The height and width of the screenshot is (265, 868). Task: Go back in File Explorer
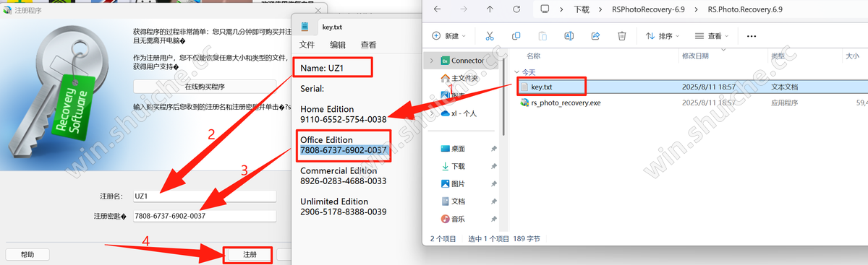437,9
